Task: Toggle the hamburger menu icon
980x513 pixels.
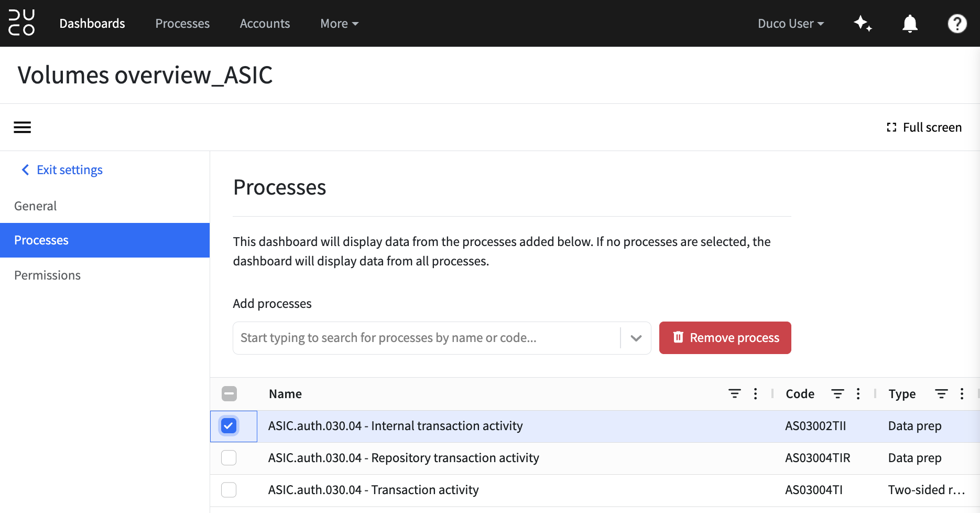Action: tap(22, 127)
